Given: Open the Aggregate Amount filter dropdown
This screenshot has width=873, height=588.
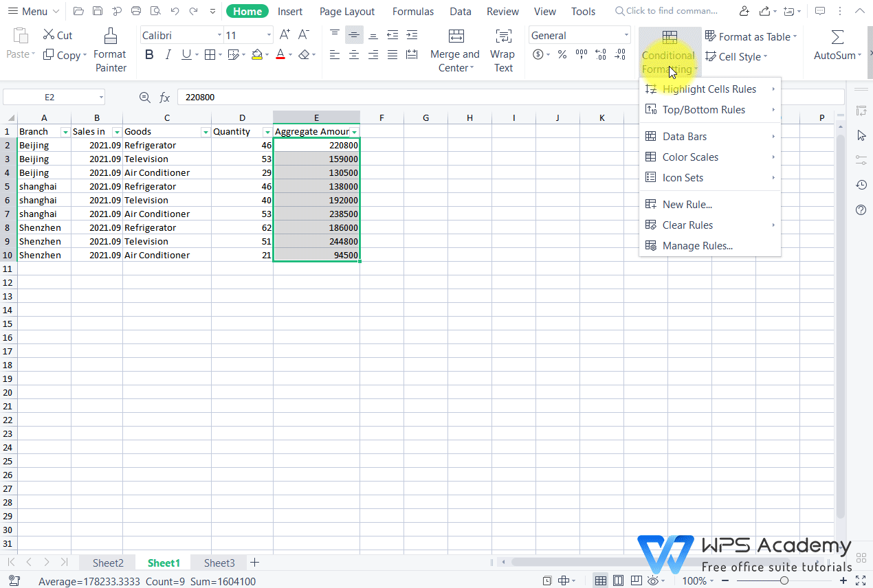Looking at the screenshot, I should click(x=355, y=132).
